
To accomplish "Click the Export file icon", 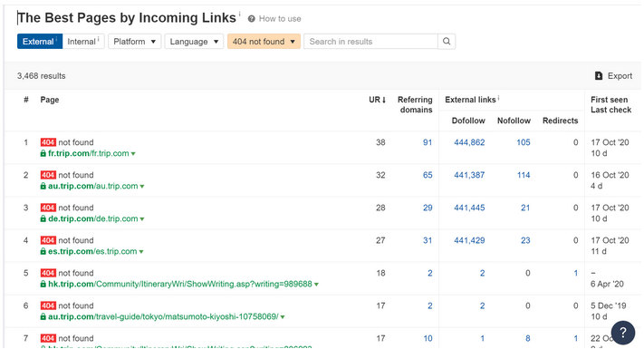I will (x=599, y=76).
